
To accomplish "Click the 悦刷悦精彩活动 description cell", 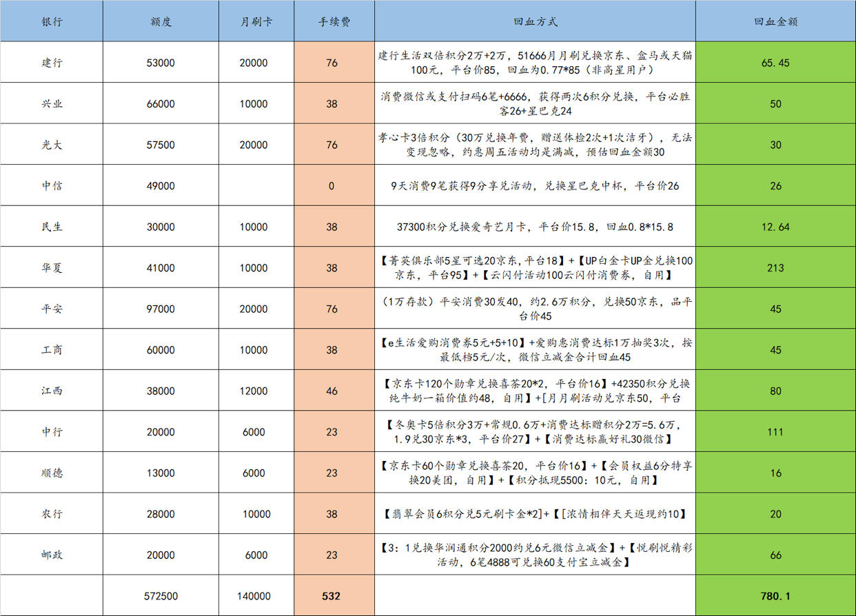I will [x=535, y=555].
